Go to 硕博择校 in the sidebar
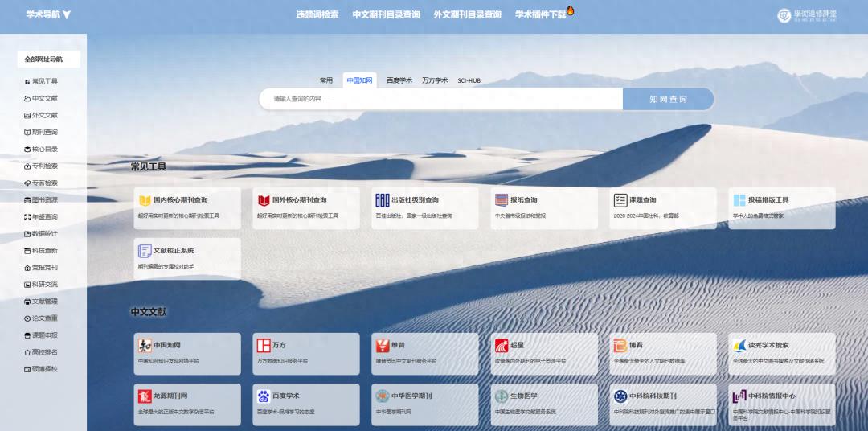The width and height of the screenshot is (868, 431). pyautogui.click(x=41, y=369)
